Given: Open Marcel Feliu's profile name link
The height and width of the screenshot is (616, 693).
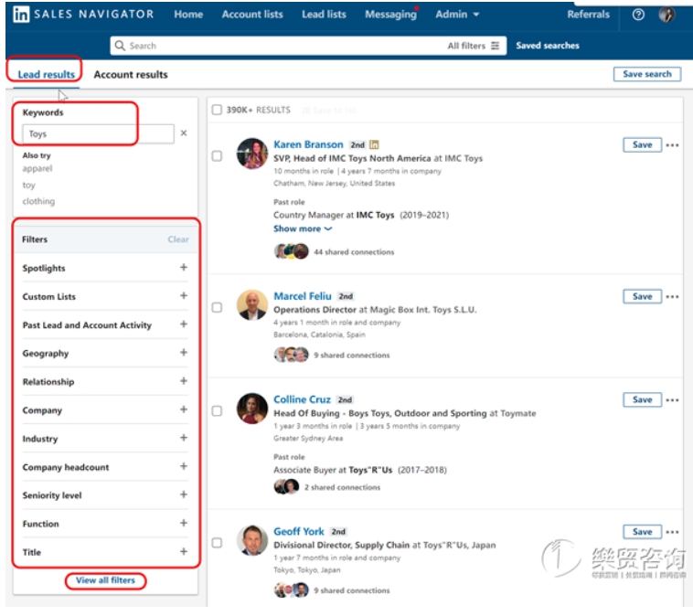Looking at the screenshot, I should [x=303, y=296].
